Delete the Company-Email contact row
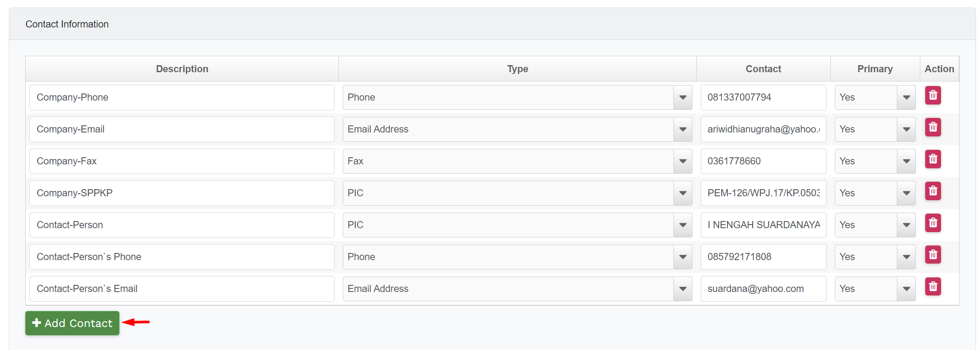This screenshot has width=980, height=350. click(933, 127)
